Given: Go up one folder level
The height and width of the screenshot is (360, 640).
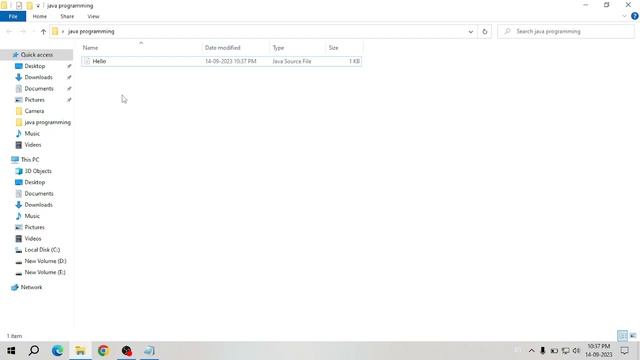Looking at the screenshot, I should (x=43, y=31).
